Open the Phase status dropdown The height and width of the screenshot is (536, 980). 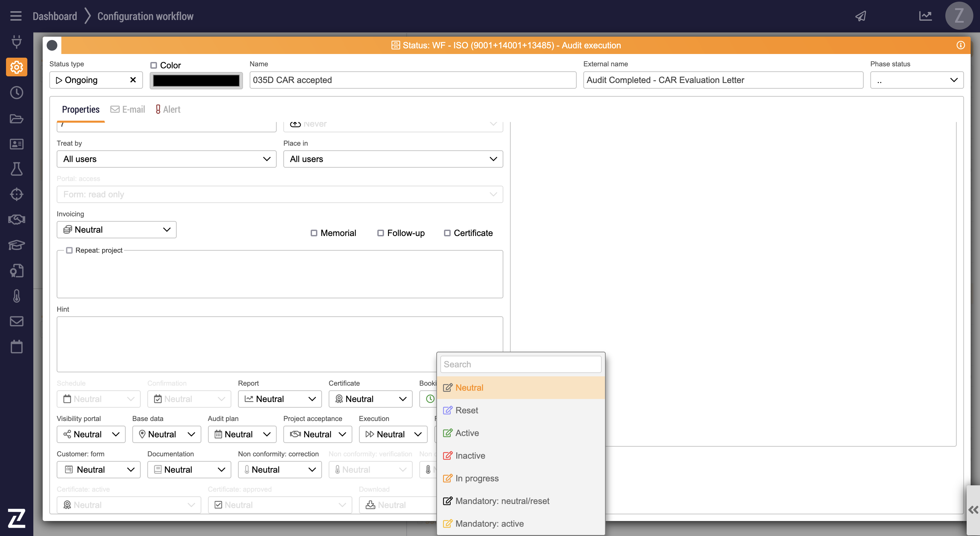(x=916, y=80)
